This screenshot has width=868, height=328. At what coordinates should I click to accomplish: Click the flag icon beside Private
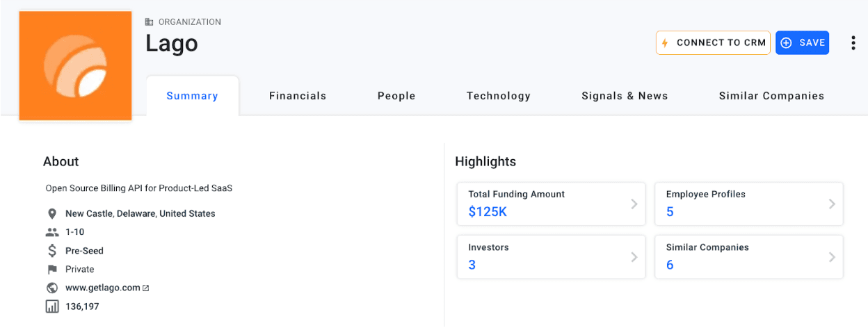(51, 270)
